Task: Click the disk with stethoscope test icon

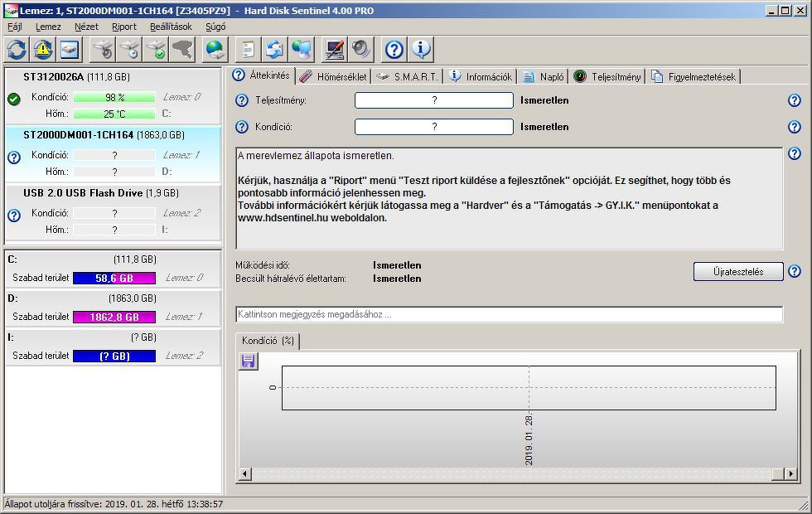Action: (103, 50)
